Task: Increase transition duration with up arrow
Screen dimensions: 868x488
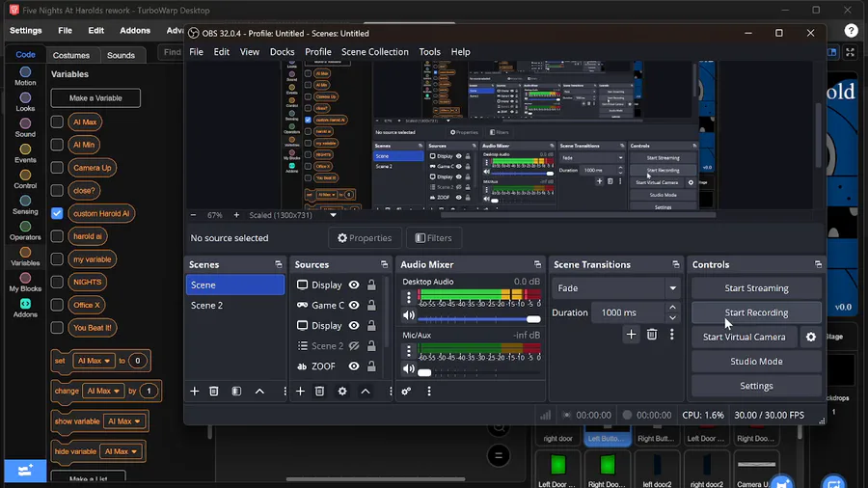Action: point(672,308)
